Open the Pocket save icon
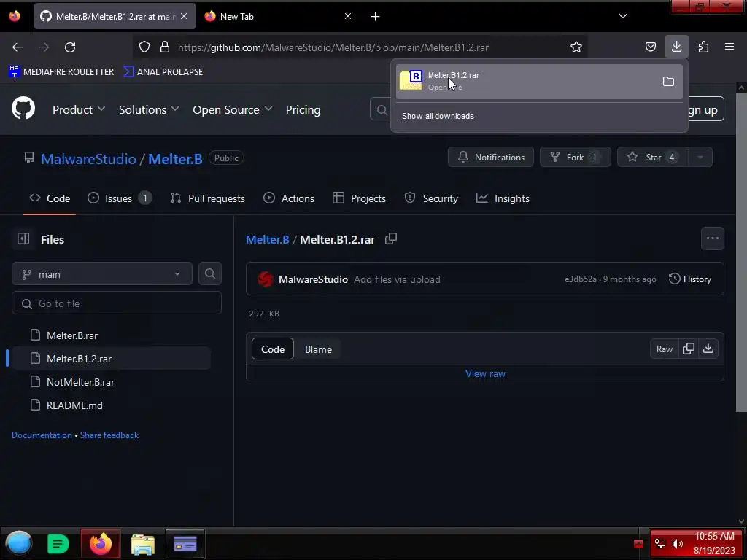The image size is (747, 560). pos(650,47)
